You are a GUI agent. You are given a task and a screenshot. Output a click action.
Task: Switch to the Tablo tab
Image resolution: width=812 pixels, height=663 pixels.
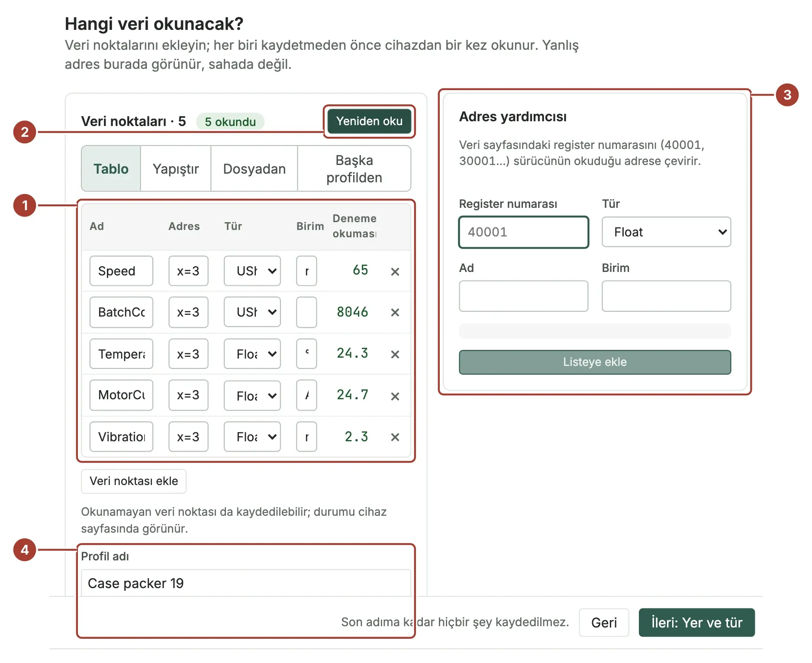click(x=111, y=169)
